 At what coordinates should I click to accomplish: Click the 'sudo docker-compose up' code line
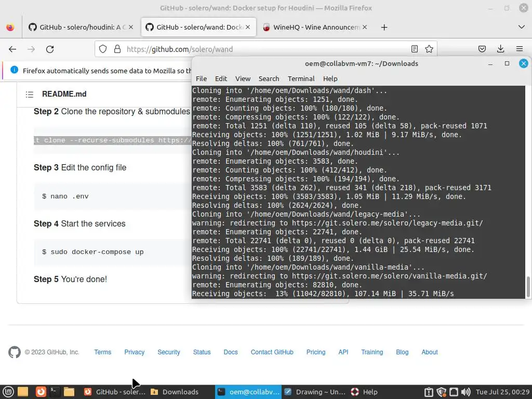[x=92, y=252]
